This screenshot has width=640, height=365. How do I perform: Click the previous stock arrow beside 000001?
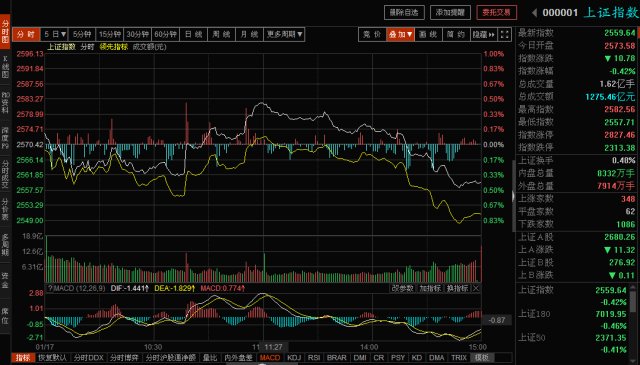[x=534, y=13]
